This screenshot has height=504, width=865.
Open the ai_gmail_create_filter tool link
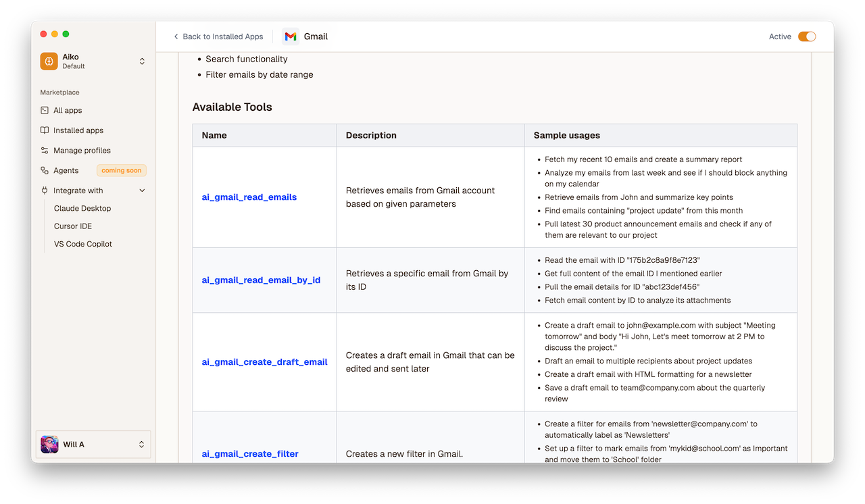point(250,454)
